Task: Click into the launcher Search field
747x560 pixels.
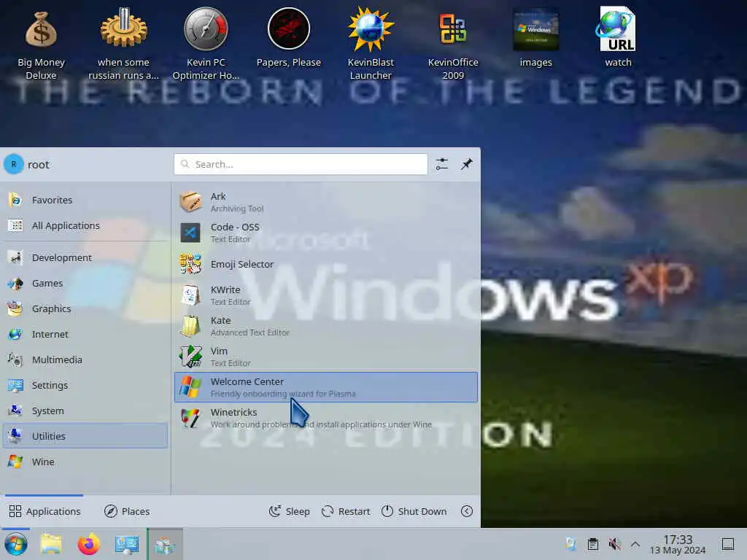Action: tap(301, 164)
